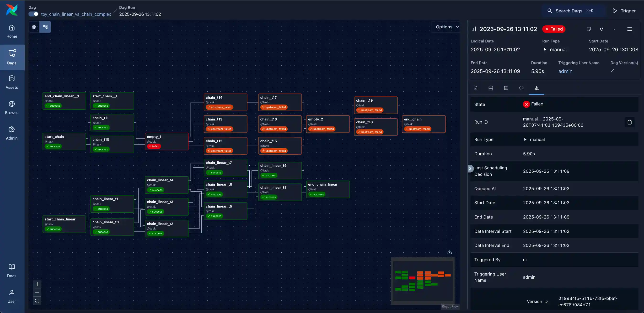Switch to the Task Instances tab
Screen dimensions: 644x313
[475, 88]
